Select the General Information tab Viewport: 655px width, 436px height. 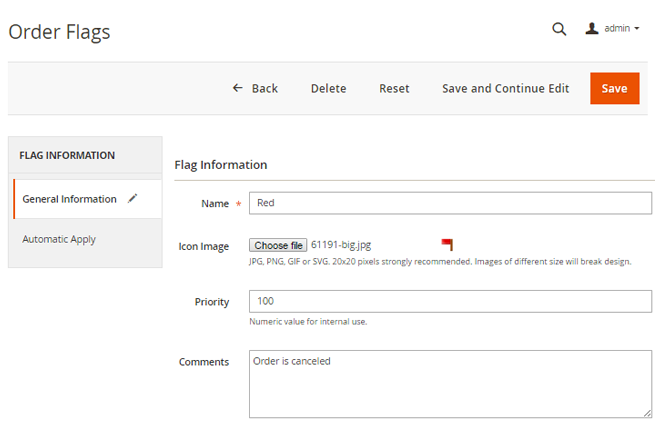(69, 199)
